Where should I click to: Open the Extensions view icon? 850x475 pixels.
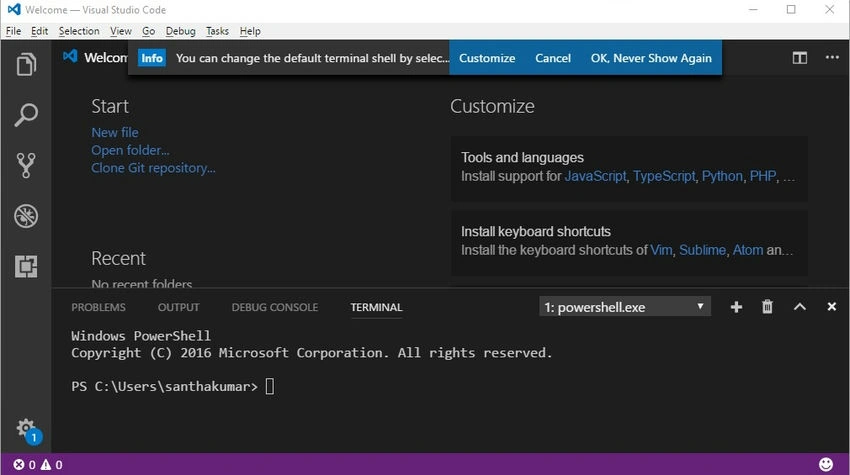click(26, 266)
